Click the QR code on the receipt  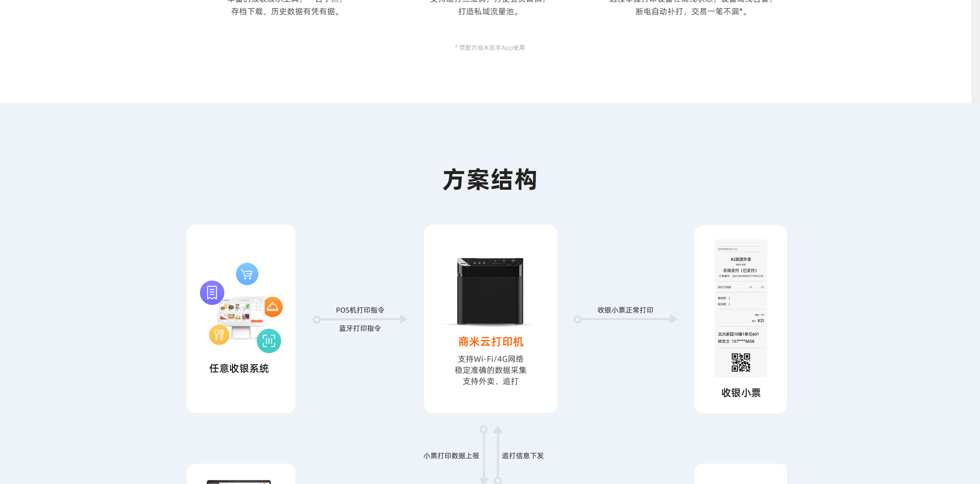pos(741,363)
